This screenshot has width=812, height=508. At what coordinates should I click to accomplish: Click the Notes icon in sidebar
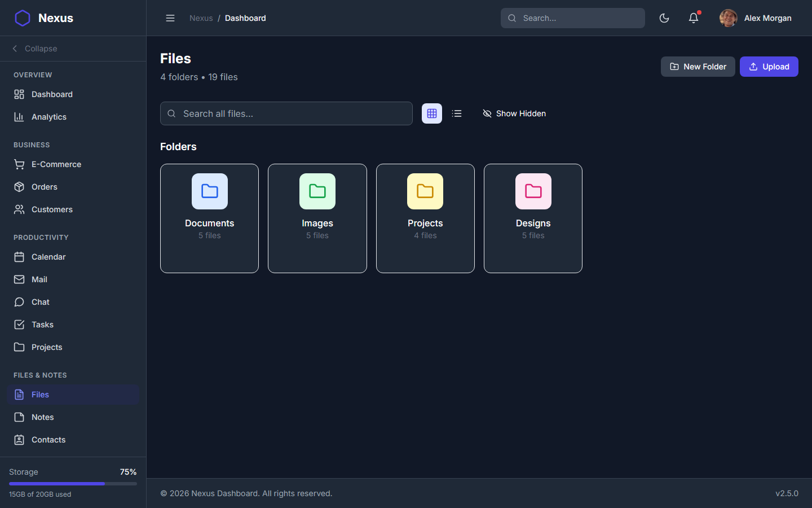point(19,417)
